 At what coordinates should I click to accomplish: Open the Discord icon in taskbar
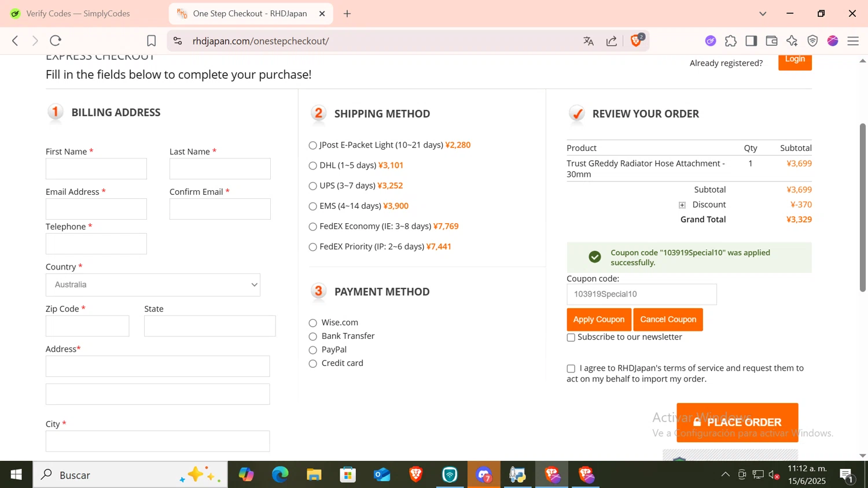tap(484, 475)
